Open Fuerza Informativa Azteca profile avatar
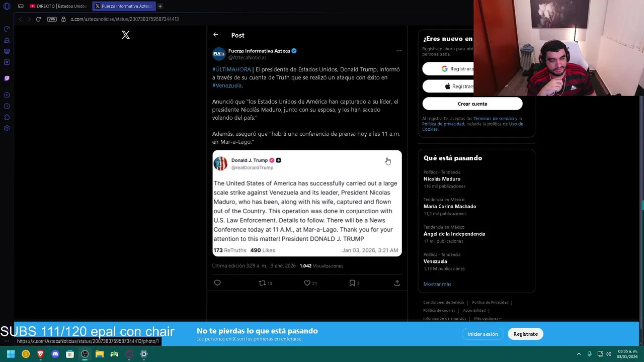Image resolution: width=644 pixels, height=362 pixels. (x=219, y=54)
